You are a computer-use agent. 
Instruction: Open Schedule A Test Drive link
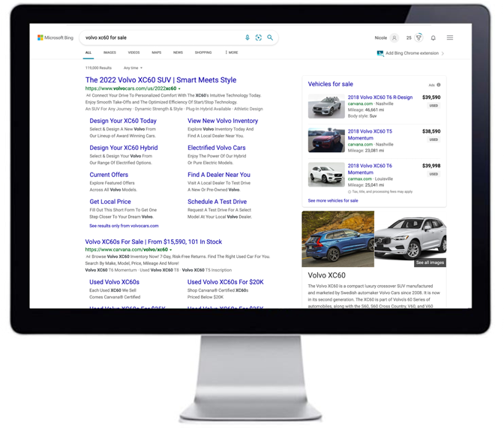[217, 202]
